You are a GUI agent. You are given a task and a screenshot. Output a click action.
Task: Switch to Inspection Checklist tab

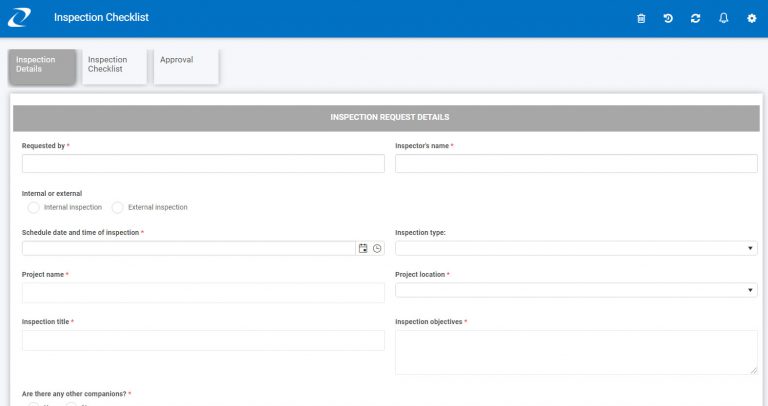115,66
